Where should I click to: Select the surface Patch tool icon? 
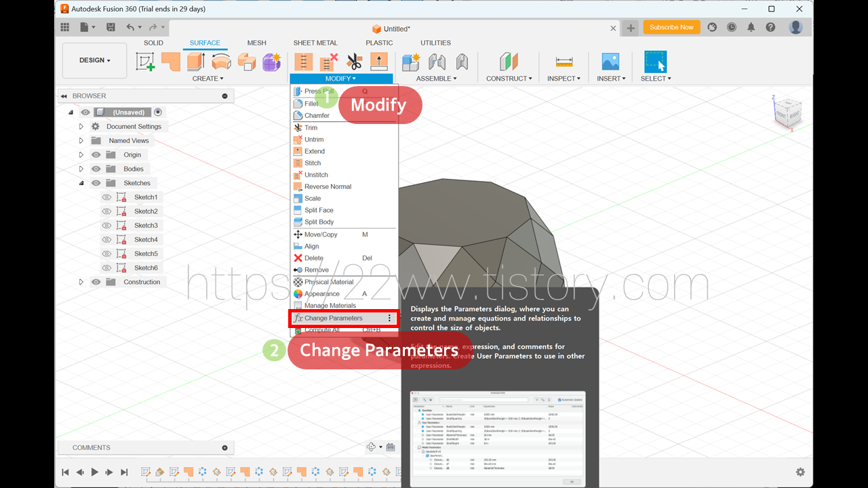coord(171,62)
